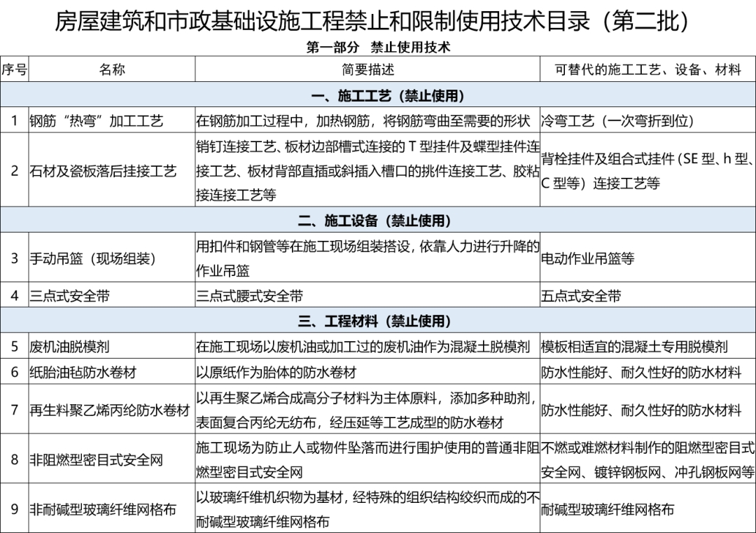Click the 序号 column header
Screen dimensions: 756x533
14,69
